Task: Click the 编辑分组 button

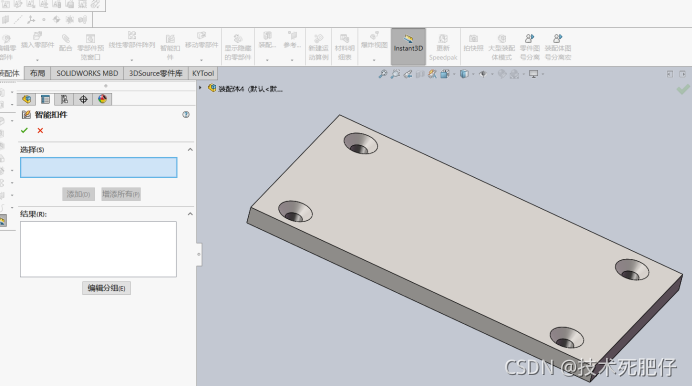Action: [106, 288]
